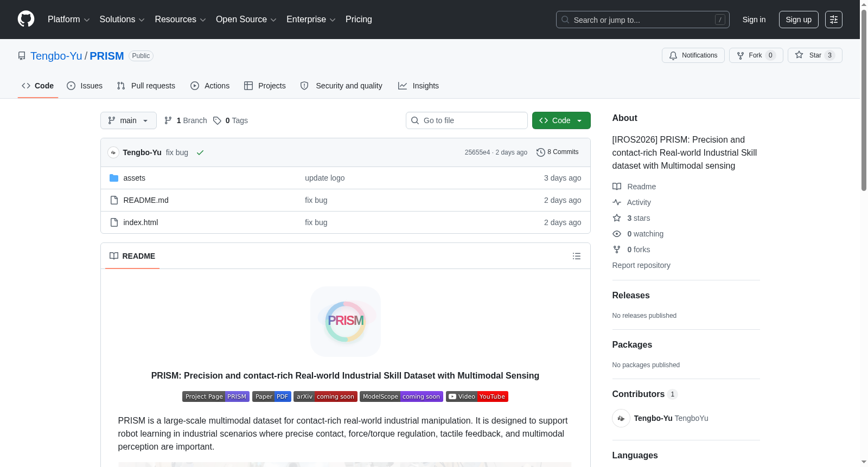Expand the Solutions menu
The height and width of the screenshot is (467, 868).
[x=122, y=20]
